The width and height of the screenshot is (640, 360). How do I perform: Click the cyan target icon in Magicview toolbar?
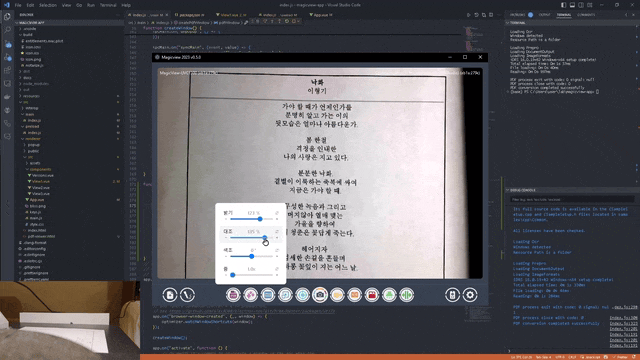302,295
